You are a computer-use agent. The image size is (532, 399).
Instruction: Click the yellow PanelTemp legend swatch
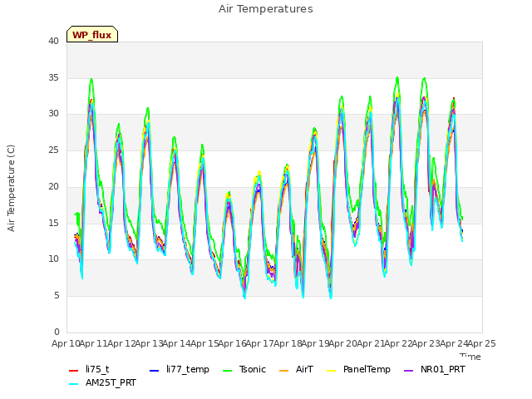point(331,371)
